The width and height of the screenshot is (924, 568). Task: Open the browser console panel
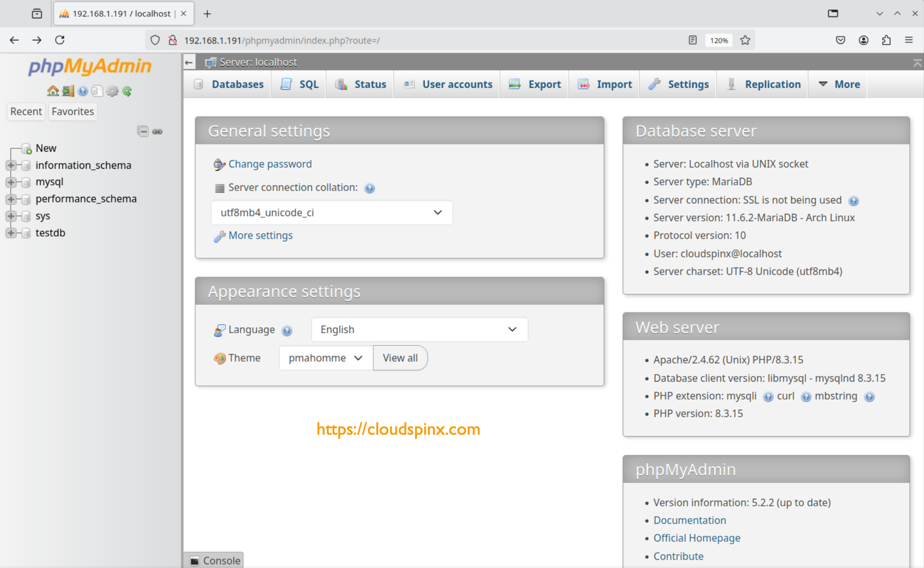pyautogui.click(x=214, y=560)
